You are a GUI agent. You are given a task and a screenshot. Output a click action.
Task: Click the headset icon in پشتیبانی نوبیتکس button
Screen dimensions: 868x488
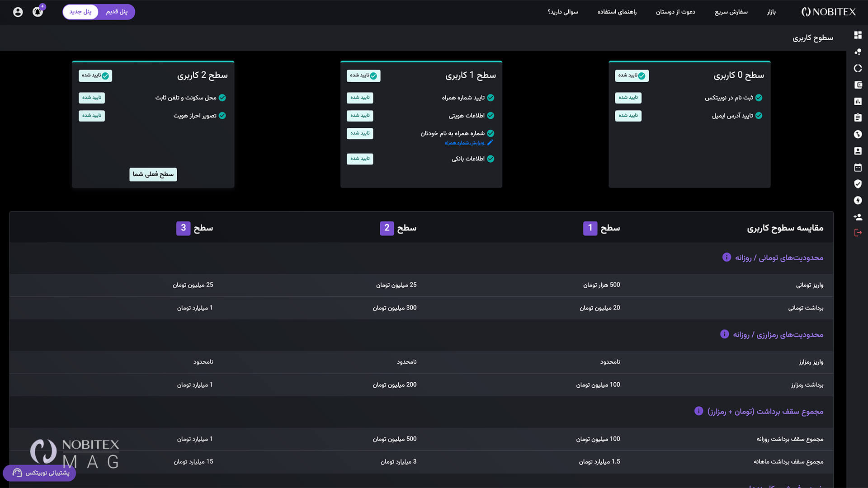17,473
